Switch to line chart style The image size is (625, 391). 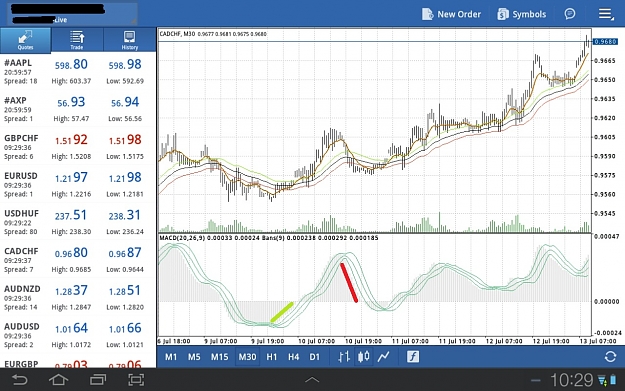(383, 356)
